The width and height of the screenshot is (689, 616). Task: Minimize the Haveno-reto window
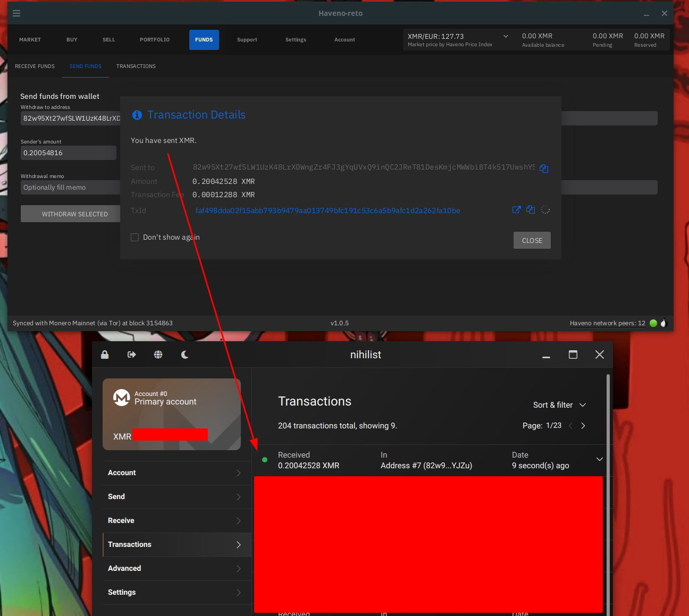pyautogui.click(x=646, y=14)
